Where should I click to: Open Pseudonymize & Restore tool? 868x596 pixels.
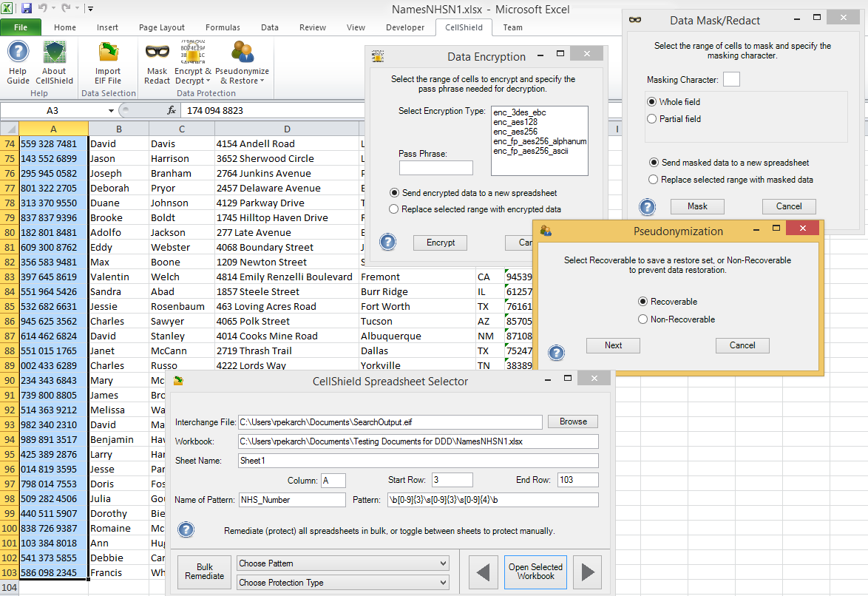(x=242, y=62)
